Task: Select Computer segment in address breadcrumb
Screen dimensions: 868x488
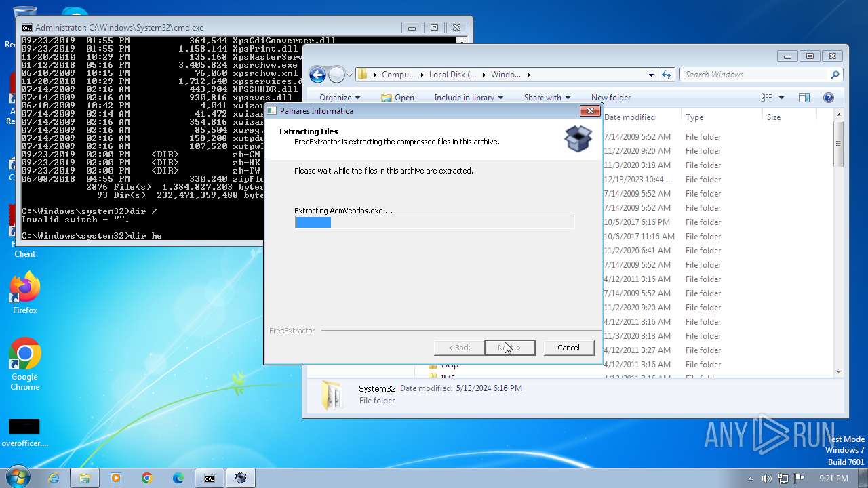Action: 398,75
